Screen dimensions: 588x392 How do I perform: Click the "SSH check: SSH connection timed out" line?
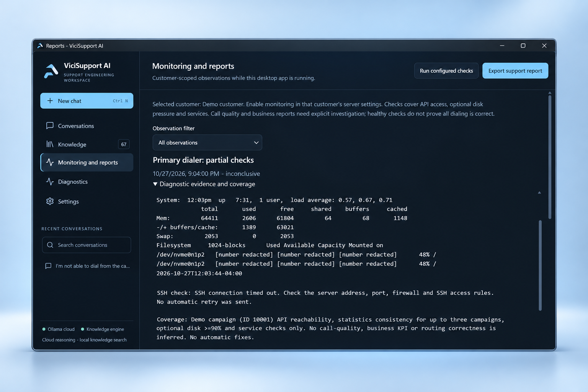tap(325, 293)
